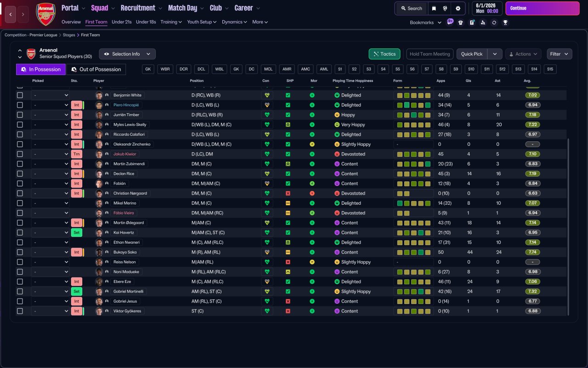Click Bukayo Saka's player portrait
Viewport: 588px width, 368px height.
[x=99, y=252]
